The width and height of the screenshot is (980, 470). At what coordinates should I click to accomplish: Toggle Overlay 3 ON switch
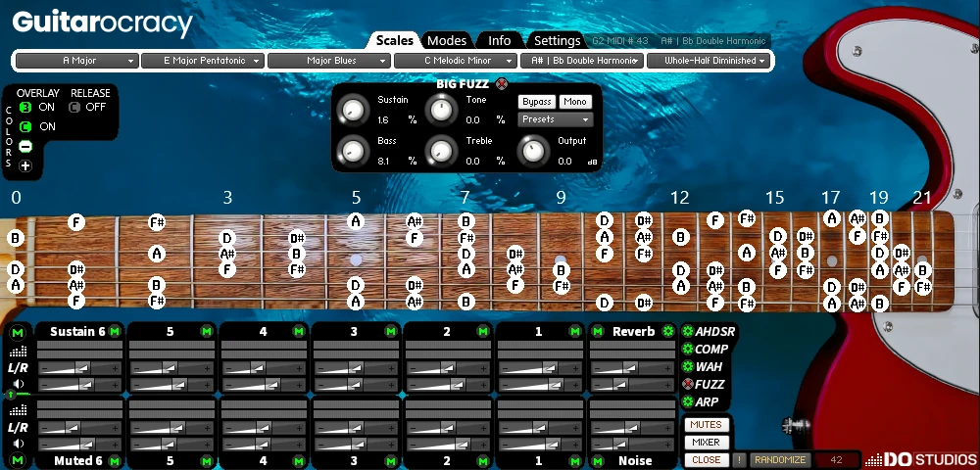coord(25,108)
